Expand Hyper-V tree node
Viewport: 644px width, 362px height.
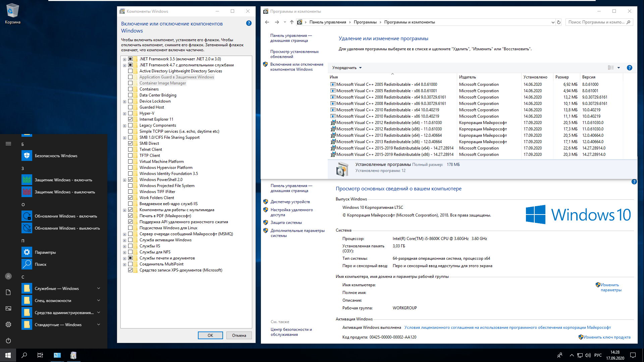(x=124, y=114)
